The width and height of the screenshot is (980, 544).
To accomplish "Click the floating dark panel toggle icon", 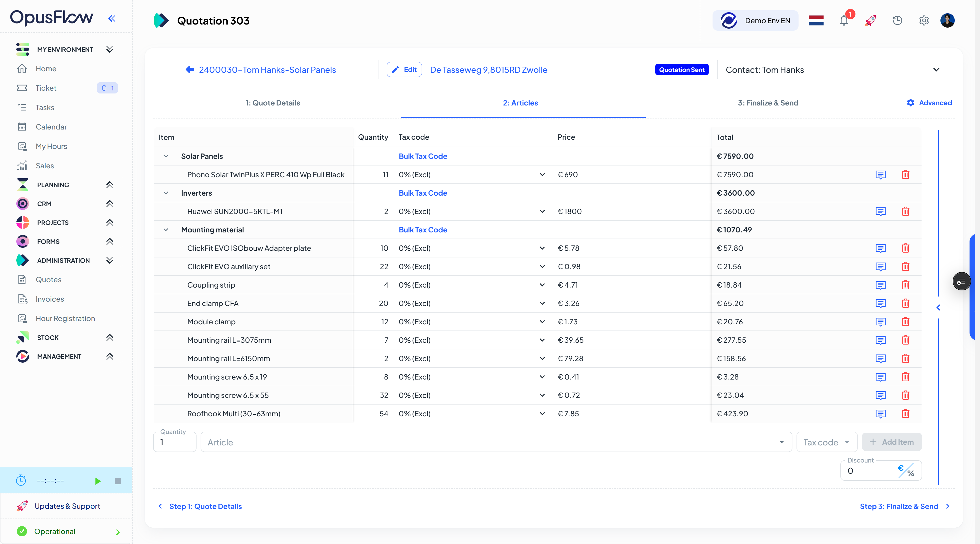I will click(961, 282).
